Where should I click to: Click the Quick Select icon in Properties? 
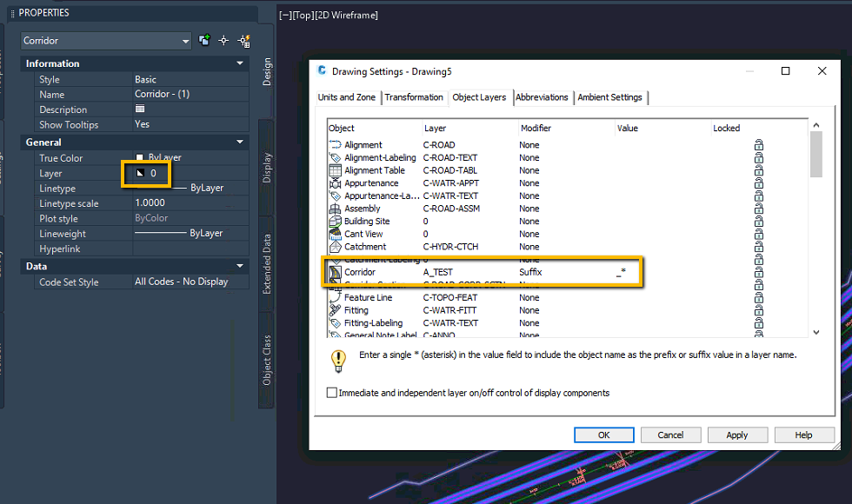pos(244,41)
